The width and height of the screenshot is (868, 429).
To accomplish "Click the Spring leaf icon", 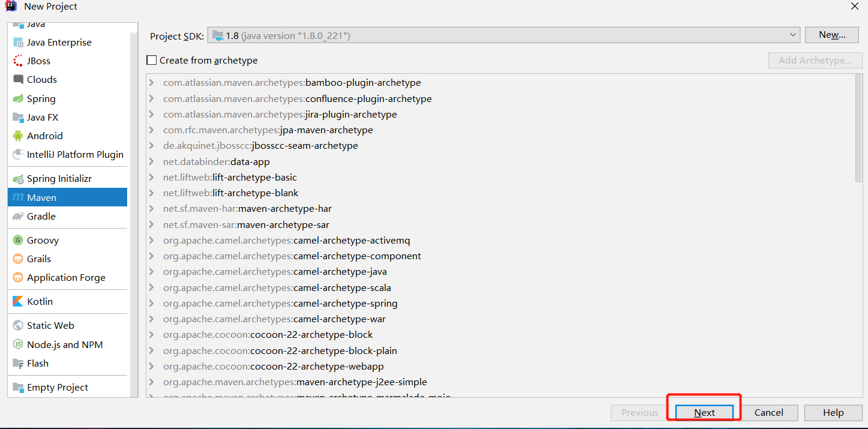I will pos(18,99).
